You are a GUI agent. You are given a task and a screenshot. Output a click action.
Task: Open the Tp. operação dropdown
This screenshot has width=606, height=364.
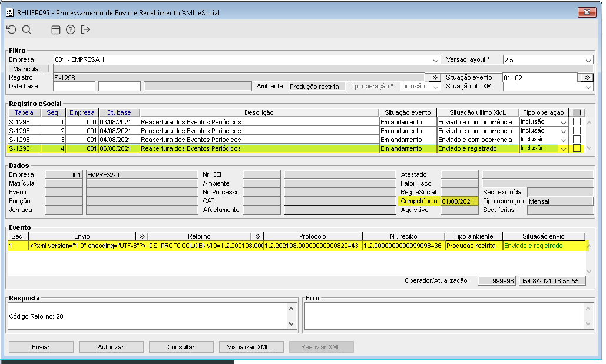pos(436,87)
